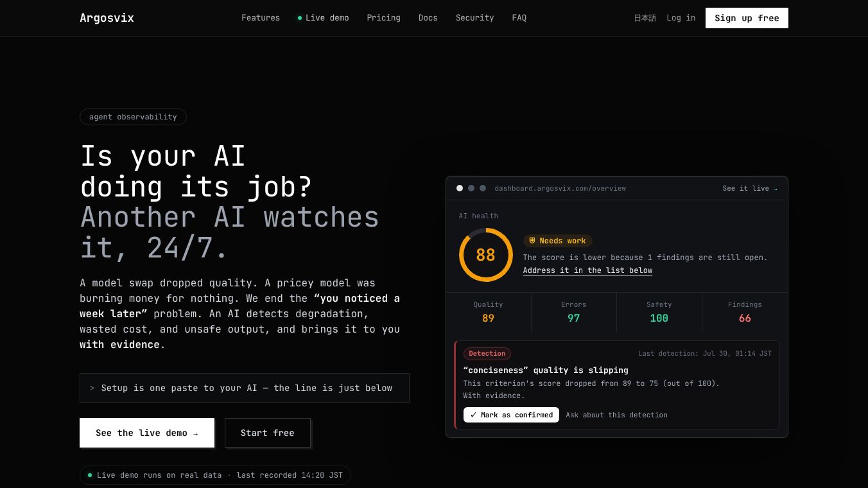Click Last detection timestamp text
The height and width of the screenshot is (488, 868).
tap(705, 353)
